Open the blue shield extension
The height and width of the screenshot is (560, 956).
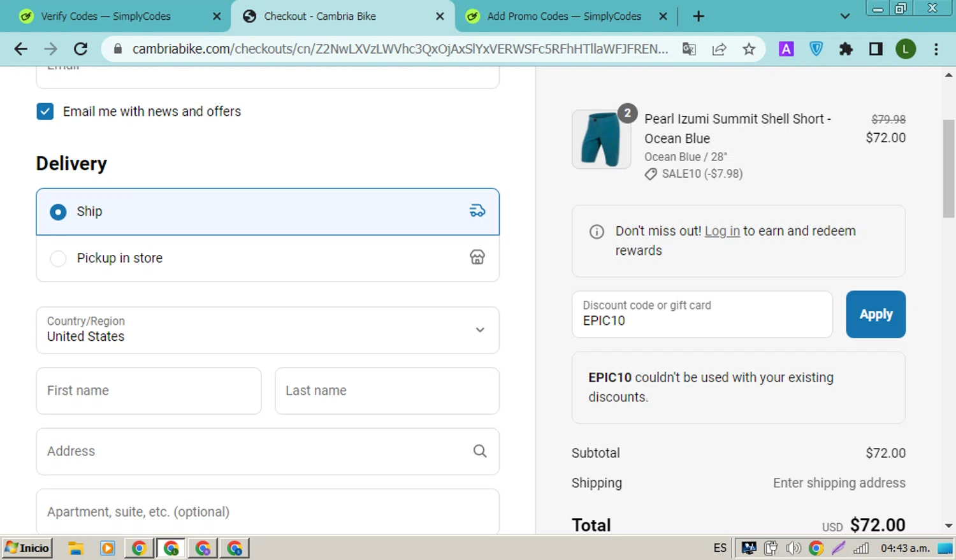point(816,49)
